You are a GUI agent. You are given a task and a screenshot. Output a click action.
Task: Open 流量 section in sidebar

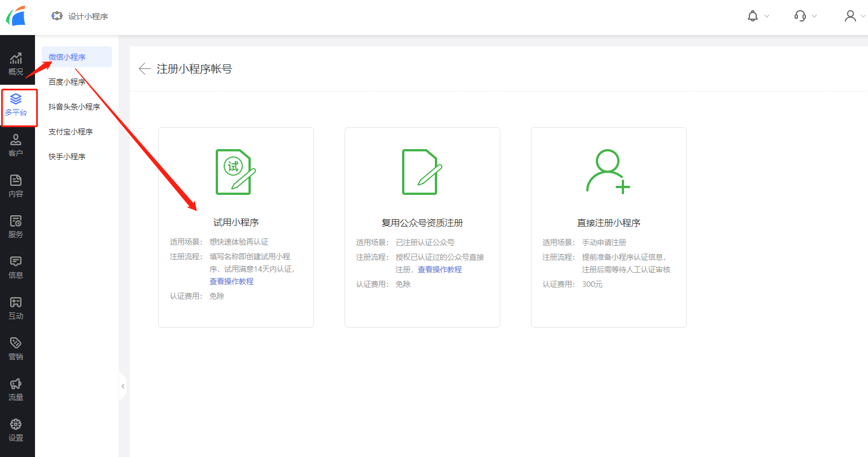pyautogui.click(x=16, y=390)
